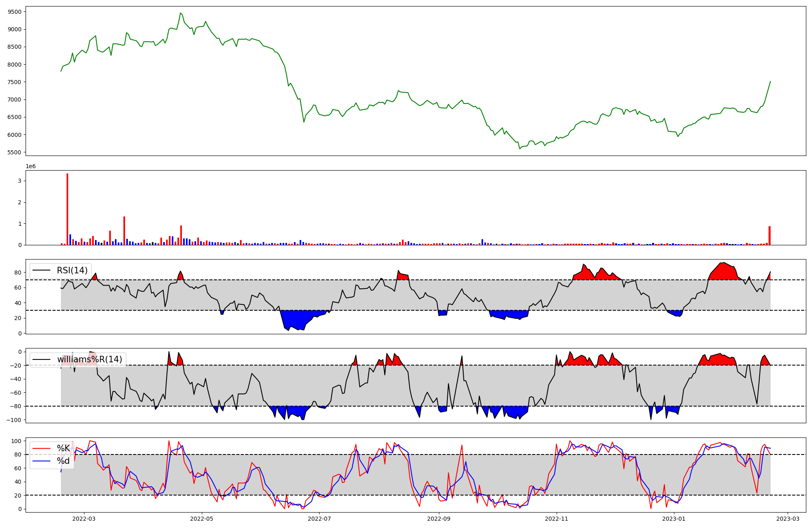This screenshot has width=812, height=528.
Task: Click the last red volume bar on right
Action: tap(769, 236)
